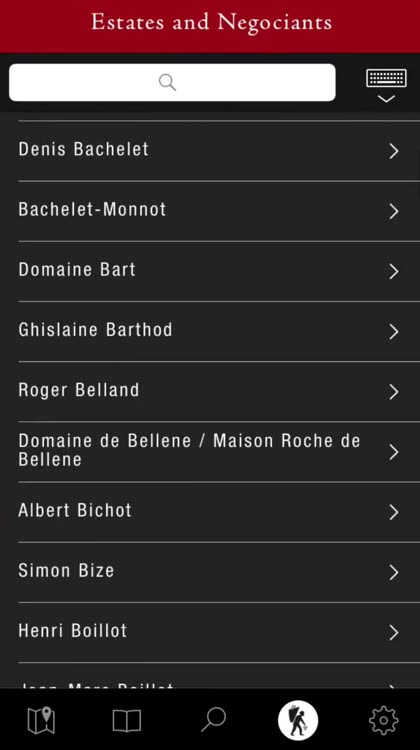420x750 pixels.
Task: Tap the magnifier search tab icon
Action: click(213, 720)
